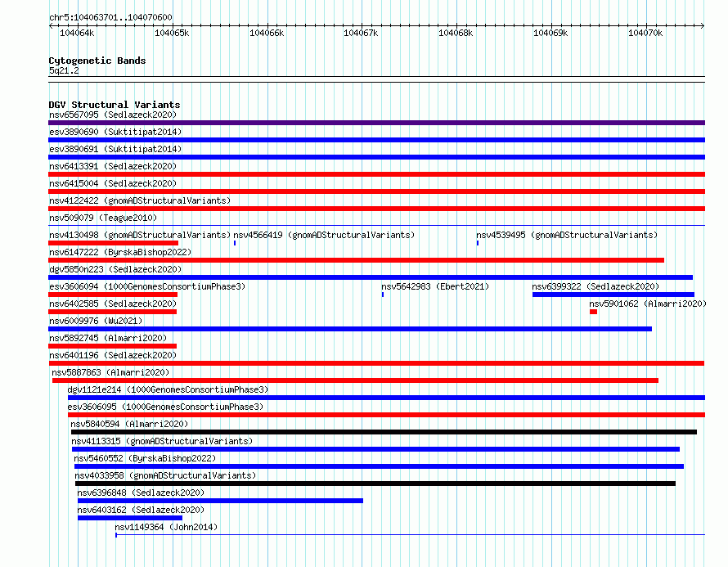
Task: Click the red bar under esv3606095
Action: 386,415
